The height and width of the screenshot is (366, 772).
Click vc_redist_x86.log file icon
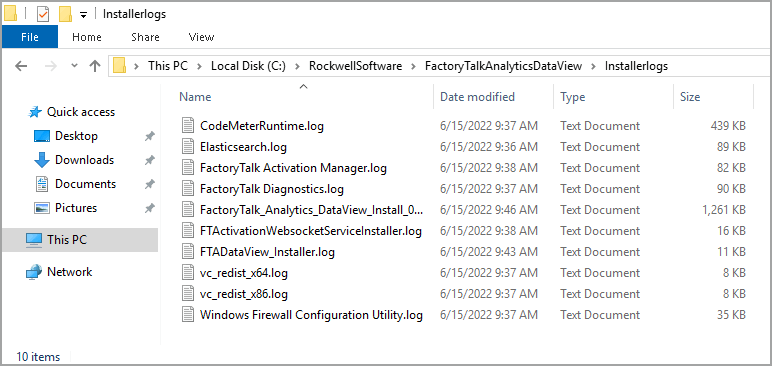coord(188,294)
